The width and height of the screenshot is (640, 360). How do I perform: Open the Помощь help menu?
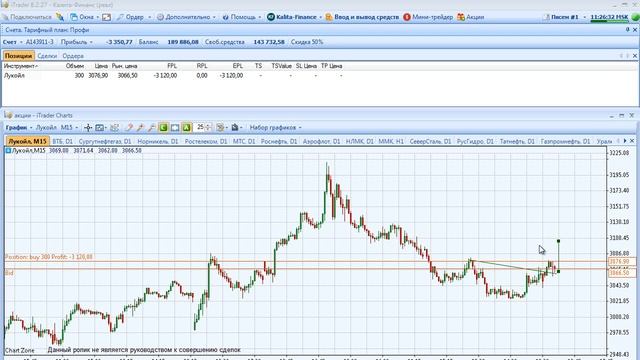(242, 17)
